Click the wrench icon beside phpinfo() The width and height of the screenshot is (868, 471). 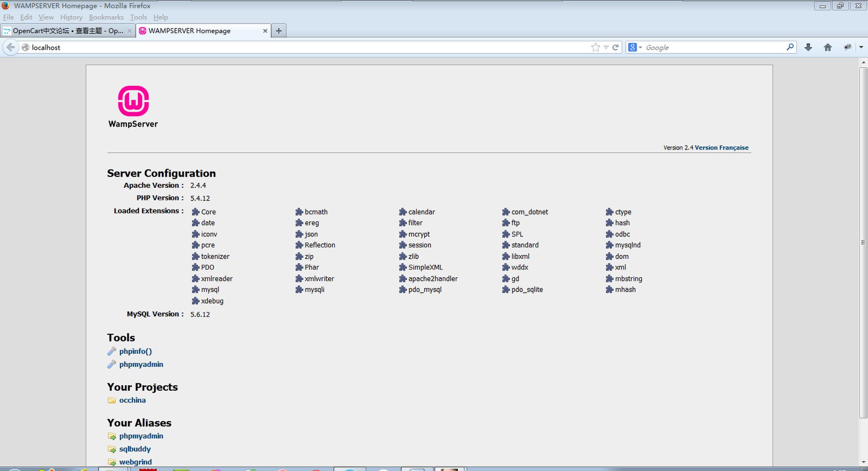click(111, 351)
